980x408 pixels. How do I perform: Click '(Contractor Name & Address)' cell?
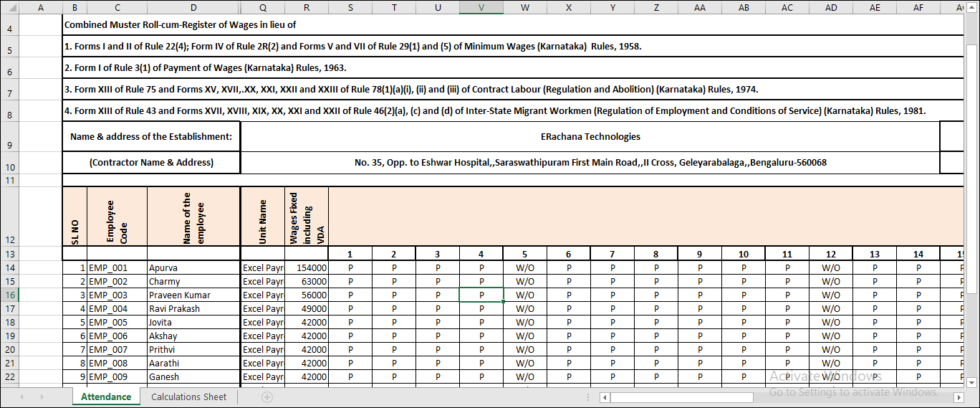pyautogui.click(x=151, y=162)
